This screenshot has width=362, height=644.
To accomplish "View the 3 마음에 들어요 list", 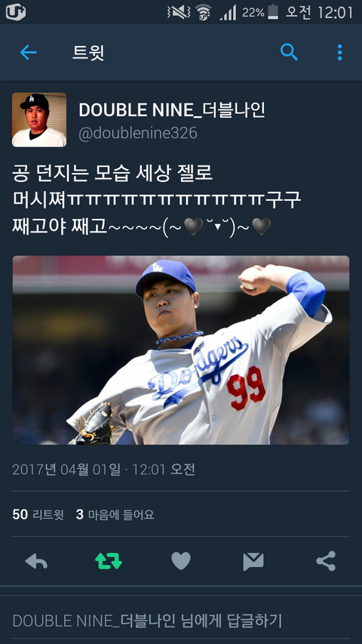I will 115,514.
